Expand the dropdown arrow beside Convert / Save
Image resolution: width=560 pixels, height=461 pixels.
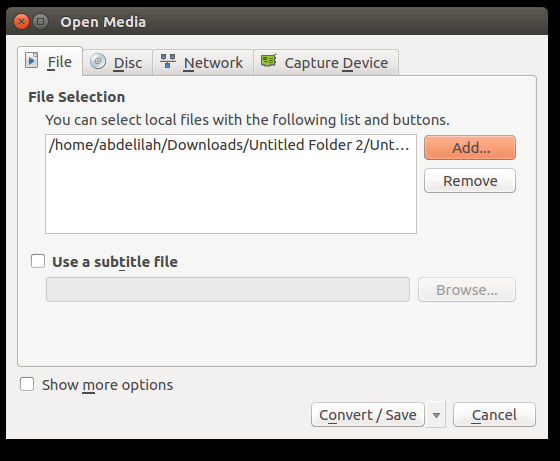(x=436, y=415)
